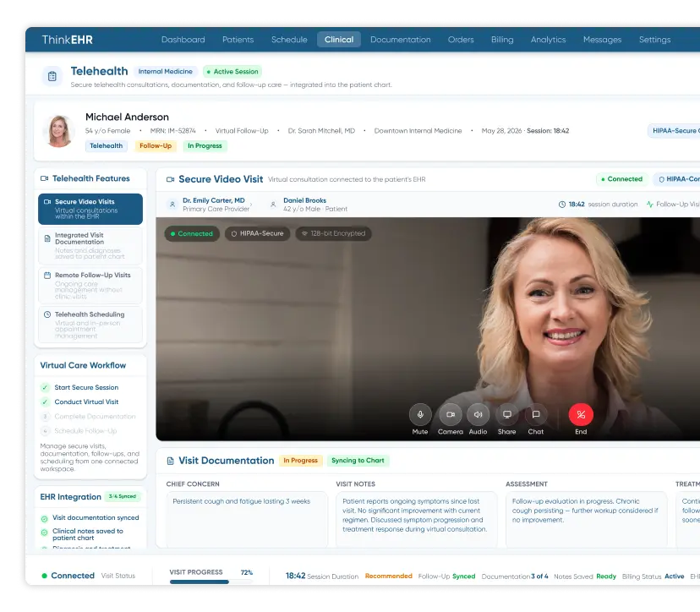Click the Audio speaker button

click(478, 414)
